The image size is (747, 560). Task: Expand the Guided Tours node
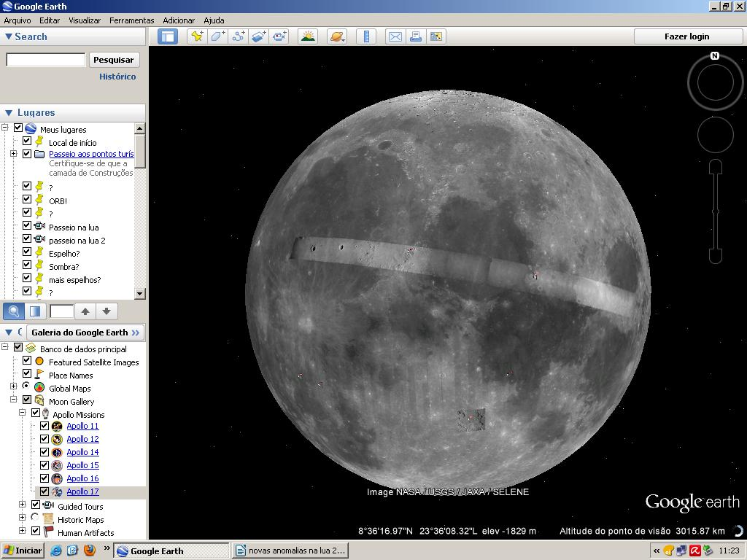pos(22,505)
